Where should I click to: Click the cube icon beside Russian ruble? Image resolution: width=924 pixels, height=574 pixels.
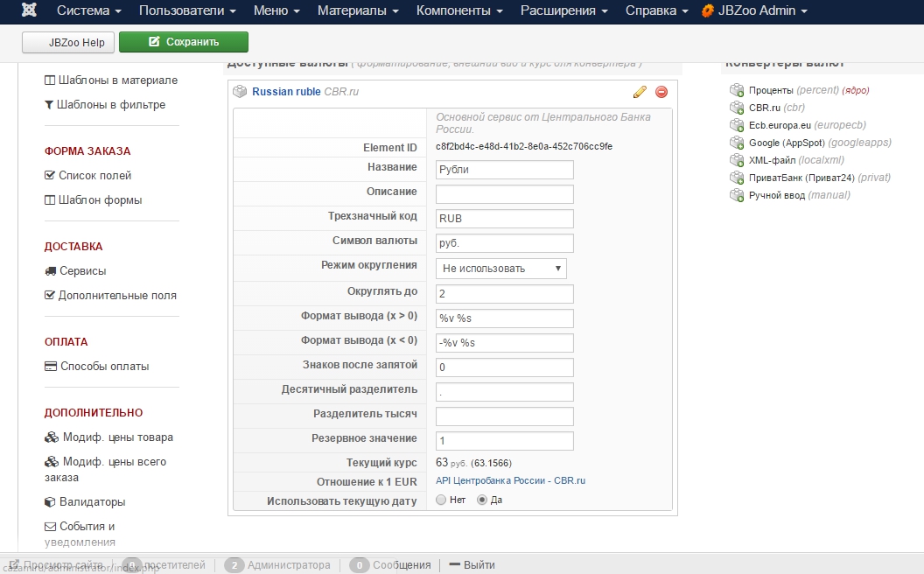pyautogui.click(x=240, y=92)
